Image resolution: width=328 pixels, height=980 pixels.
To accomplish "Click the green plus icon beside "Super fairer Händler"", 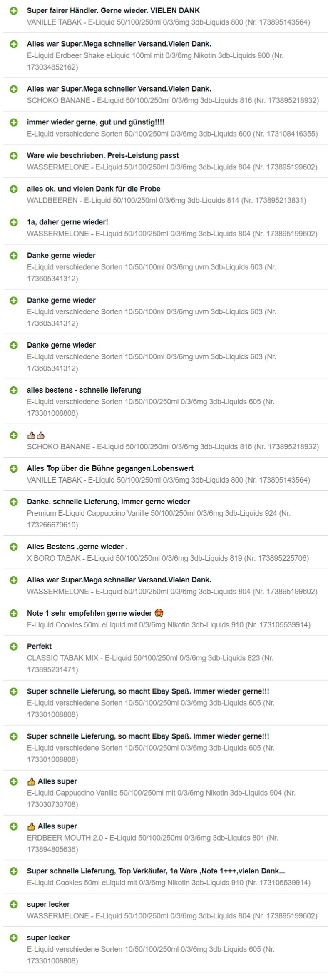I will 14,11.
